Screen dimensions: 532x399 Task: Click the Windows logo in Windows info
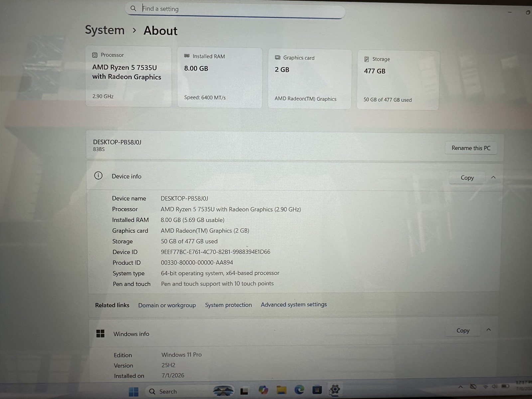coord(100,333)
